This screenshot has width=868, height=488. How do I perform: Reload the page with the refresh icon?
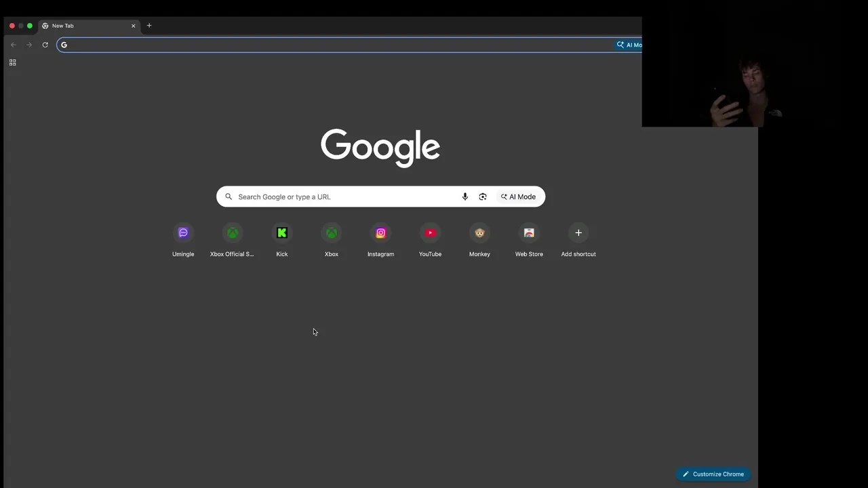(45, 45)
